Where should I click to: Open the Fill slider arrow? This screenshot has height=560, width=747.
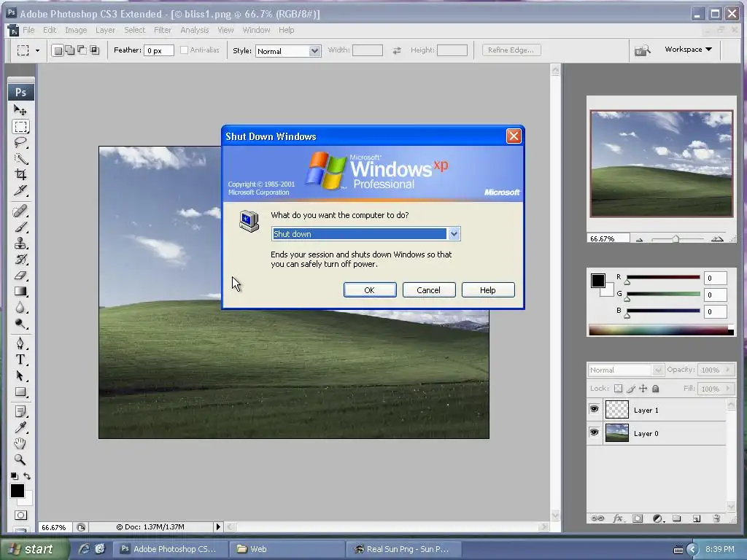pos(728,389)
